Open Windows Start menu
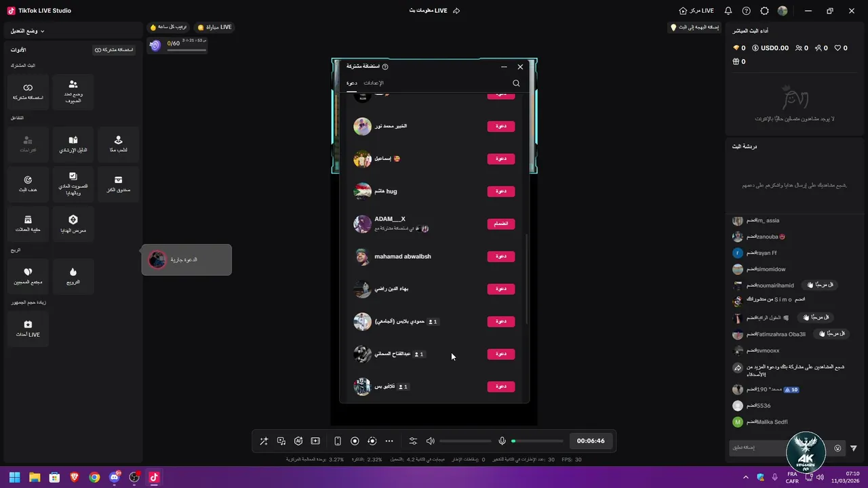Screen dimensions: 868x488 (x=14, y=477)
